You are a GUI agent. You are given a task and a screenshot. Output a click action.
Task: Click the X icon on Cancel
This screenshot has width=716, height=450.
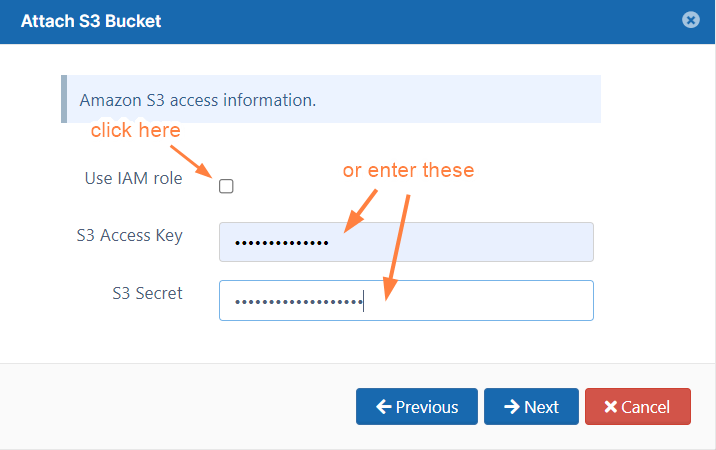610,407
